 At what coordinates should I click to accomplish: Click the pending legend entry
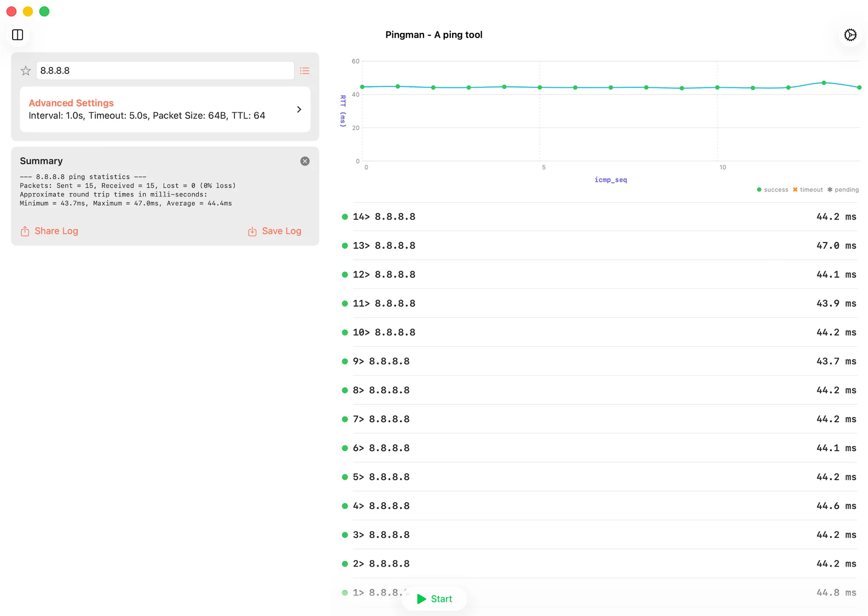843,190
